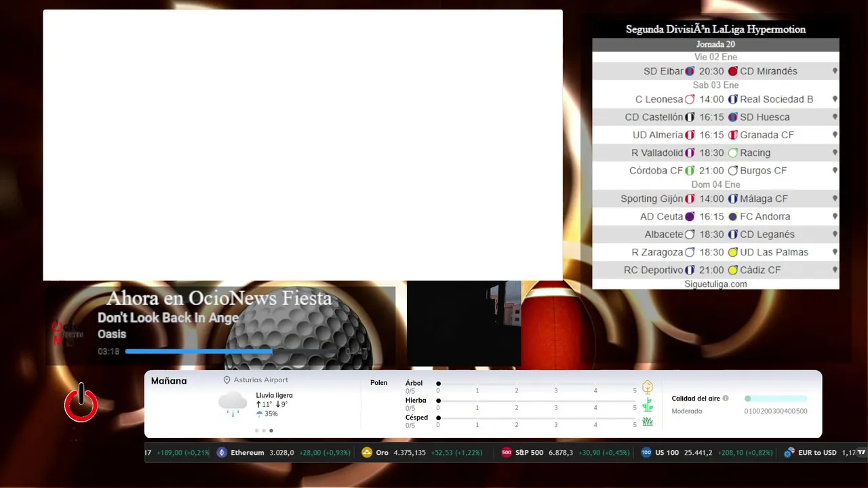The height and width of the screenshot is (488, 868).
Task: Click the FC Andorra team name
Action: coord(765,217)
